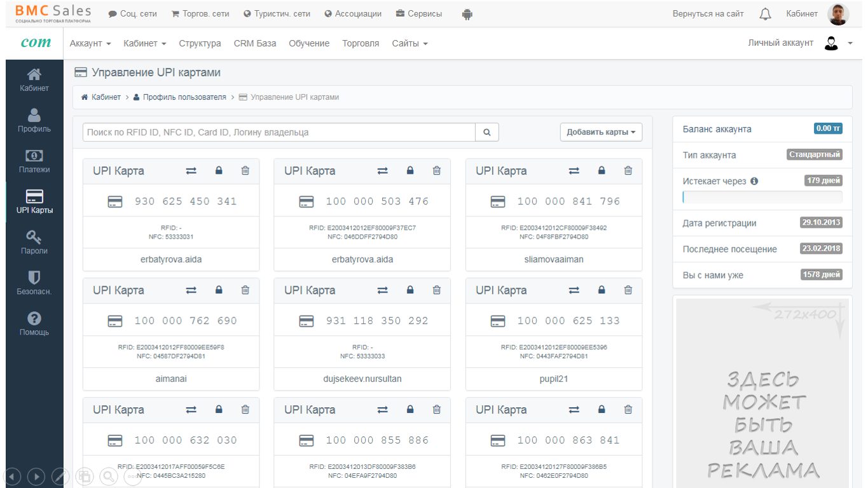Toggle lock on card 100 000 762 690
The height and width of the screenshot is (488, 868).
(219, 290)
